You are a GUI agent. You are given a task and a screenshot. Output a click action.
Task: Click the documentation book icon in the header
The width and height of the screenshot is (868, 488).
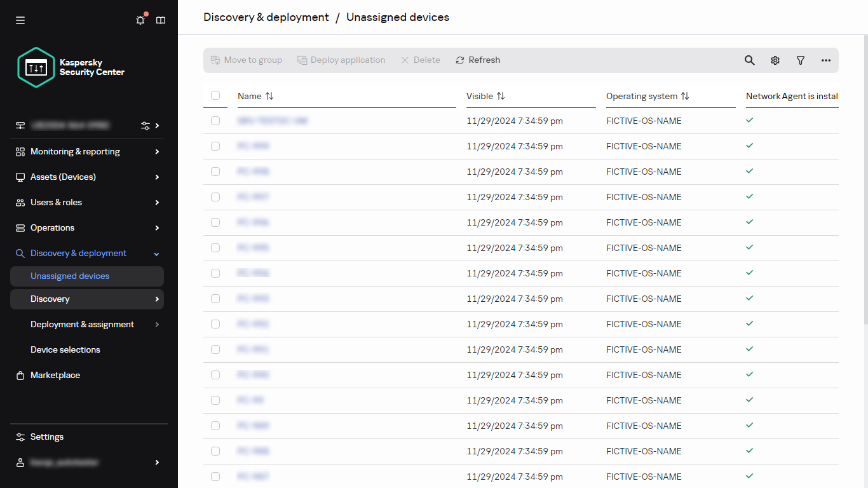(x=160, y=20)
